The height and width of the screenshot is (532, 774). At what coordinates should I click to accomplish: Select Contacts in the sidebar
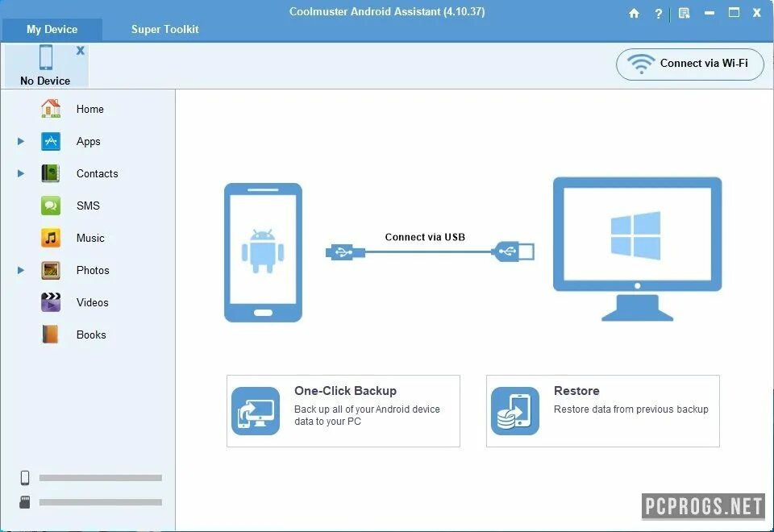click(88, 173)
